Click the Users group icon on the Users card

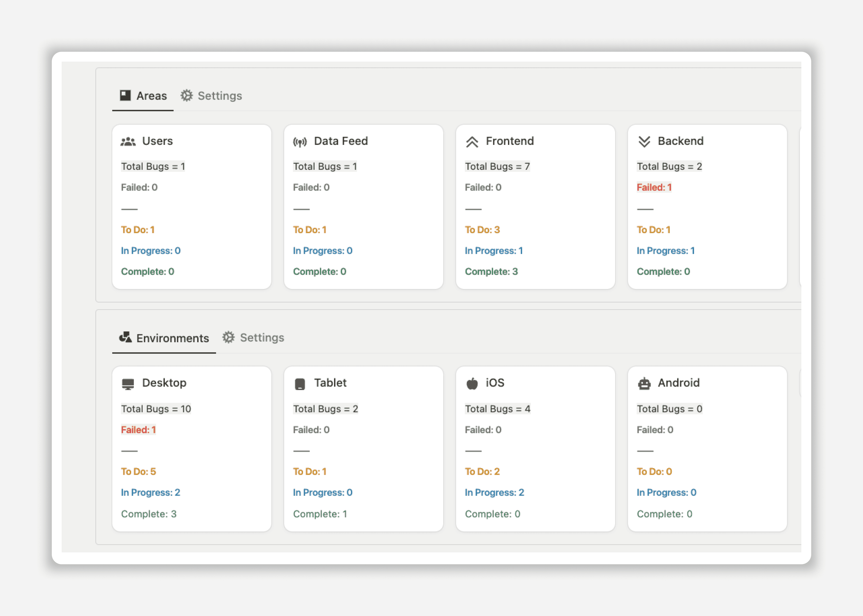point(128,141)
